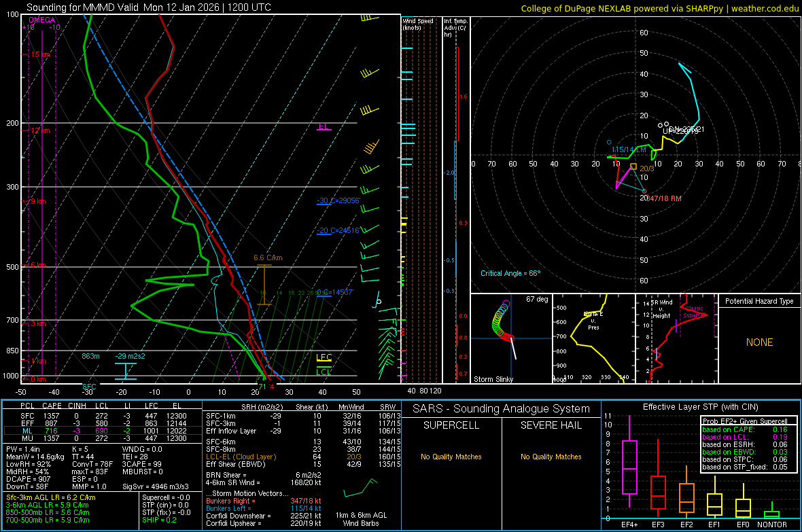This screenshot has width=802, height=532.
Task: Select the 'Eff Shear (EBWD)' row
Action: pos(303,464)
